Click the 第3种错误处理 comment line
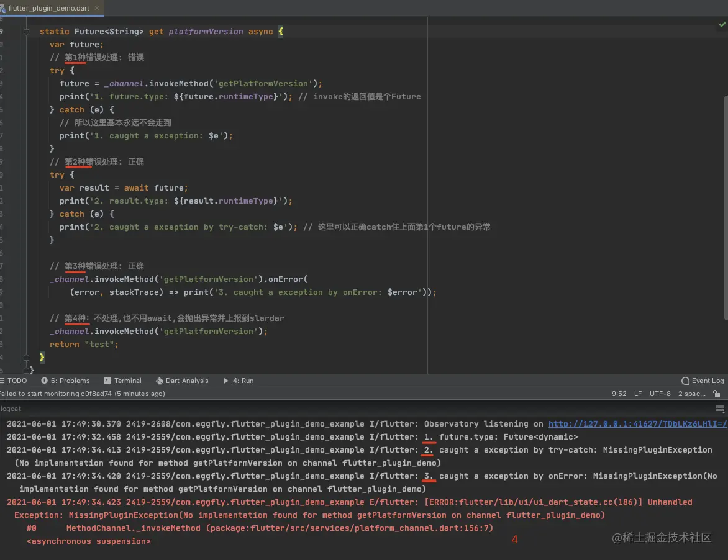This screenshot has height=560, width=728. (97, 266)
